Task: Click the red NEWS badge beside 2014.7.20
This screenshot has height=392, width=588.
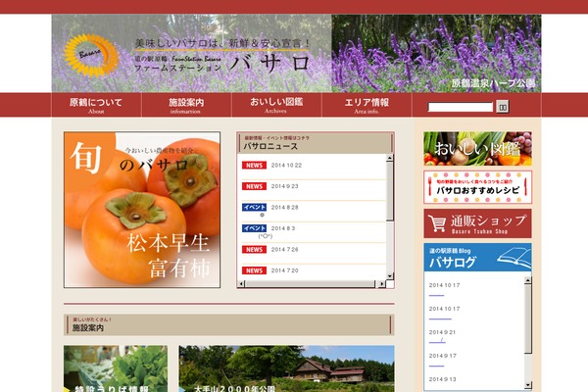Action: pyautogui.click(x=254, y=270)
